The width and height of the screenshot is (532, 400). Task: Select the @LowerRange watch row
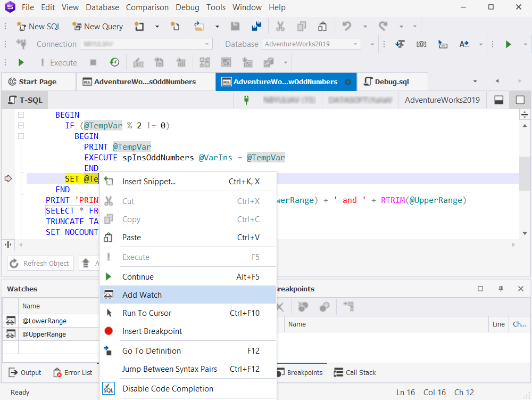pos(51,321)
